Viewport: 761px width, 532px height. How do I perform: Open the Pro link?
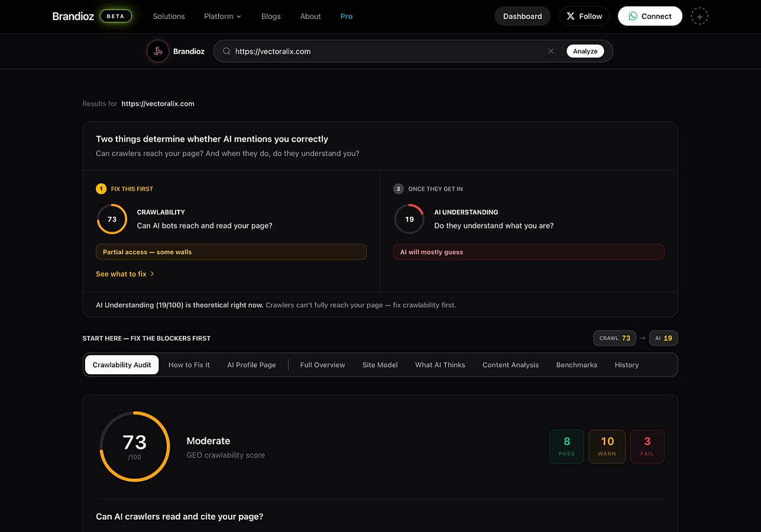(x=347, y=16)
